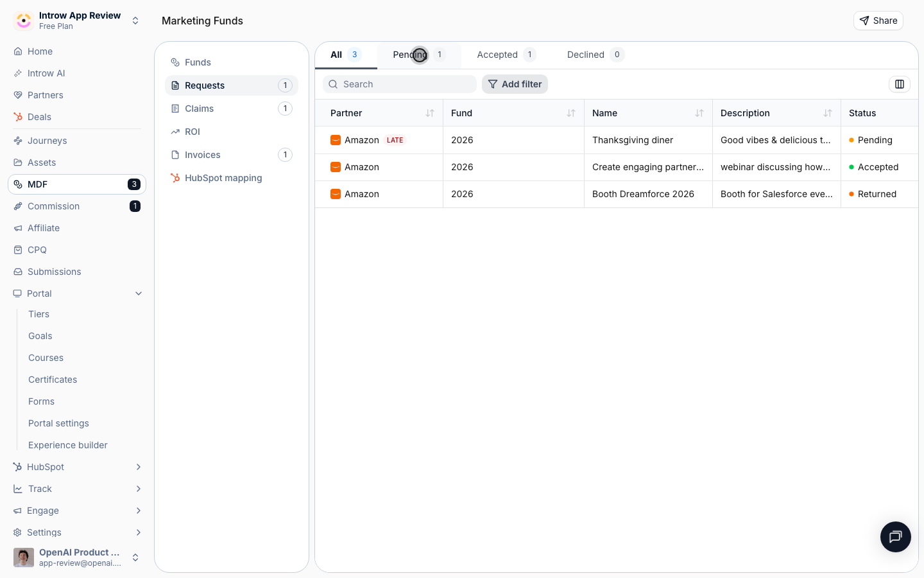
Task: Open the chat support widget
Action: point(896,537)
